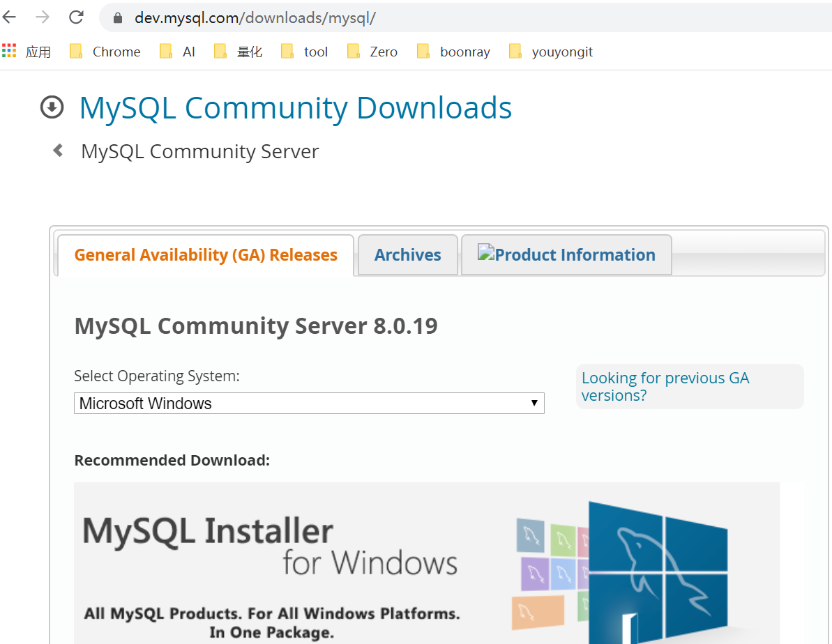Expand the Select Operating System dropdown
This screenshot has height=644, width=832.
[x=309, y=404]
